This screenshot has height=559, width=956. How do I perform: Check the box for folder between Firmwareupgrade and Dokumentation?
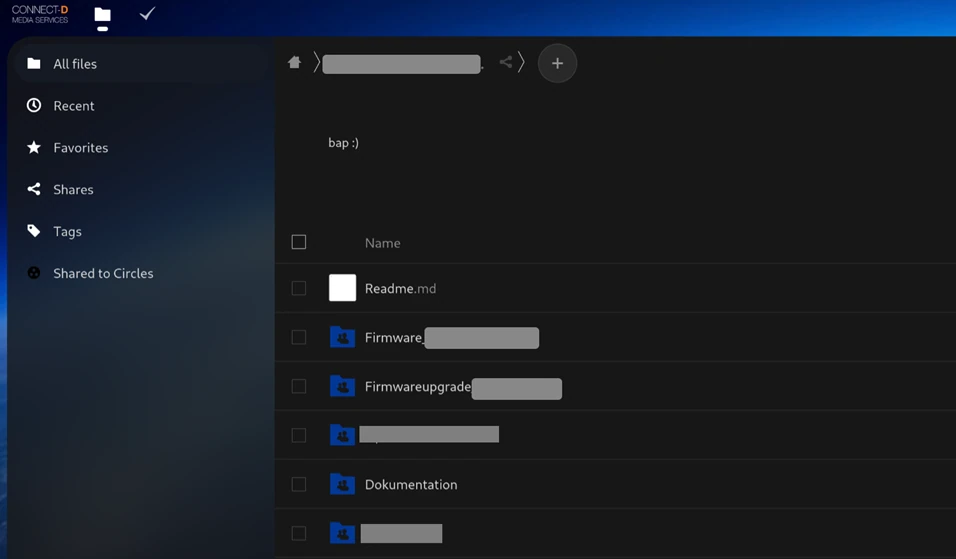[x=299, y=435]
